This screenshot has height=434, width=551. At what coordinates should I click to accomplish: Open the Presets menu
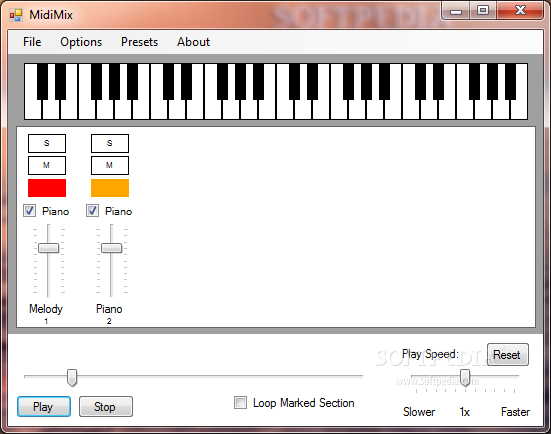pos(140,42)
